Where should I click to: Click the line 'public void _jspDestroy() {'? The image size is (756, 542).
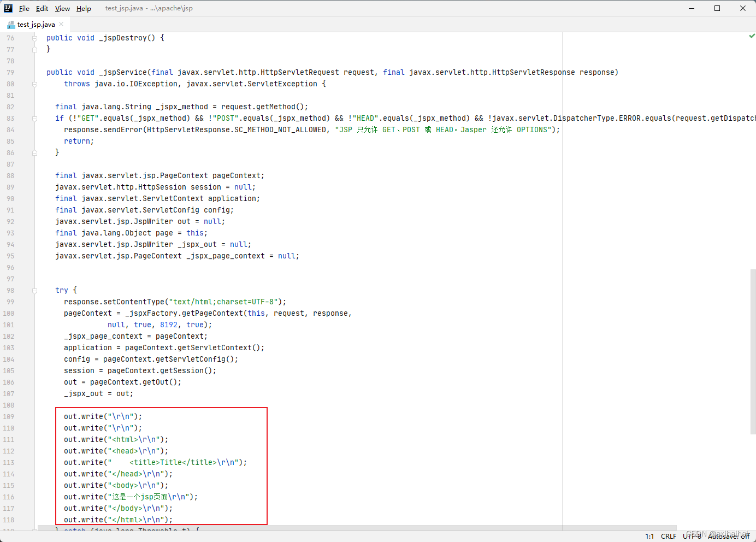(105, 38)
